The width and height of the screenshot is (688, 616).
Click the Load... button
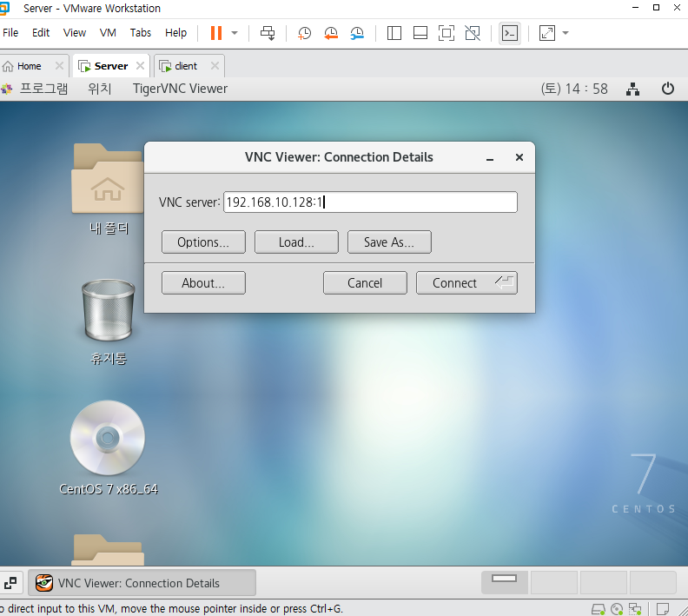pos(296,242)
